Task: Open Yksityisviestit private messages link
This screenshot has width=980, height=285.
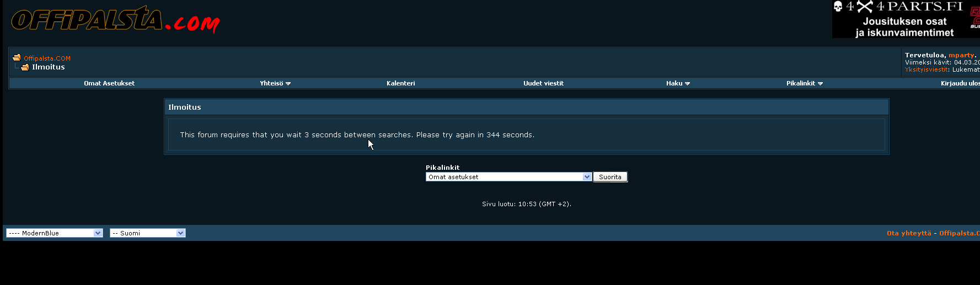Action: point(926,69)
